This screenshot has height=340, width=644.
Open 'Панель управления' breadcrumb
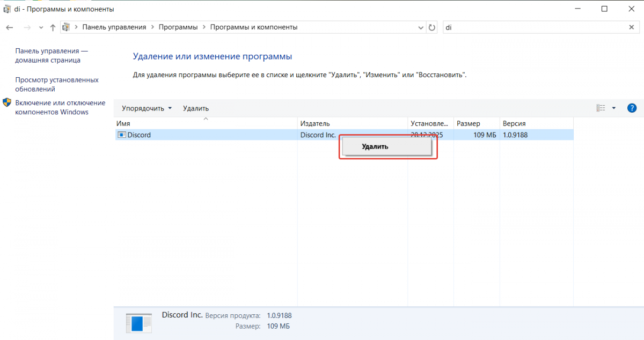[x=114, y=27]
